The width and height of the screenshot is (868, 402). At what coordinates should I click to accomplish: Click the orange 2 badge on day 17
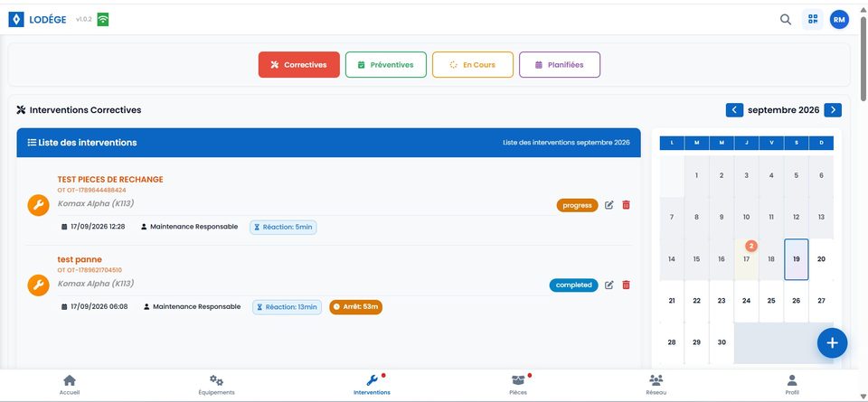click(750, 246)
